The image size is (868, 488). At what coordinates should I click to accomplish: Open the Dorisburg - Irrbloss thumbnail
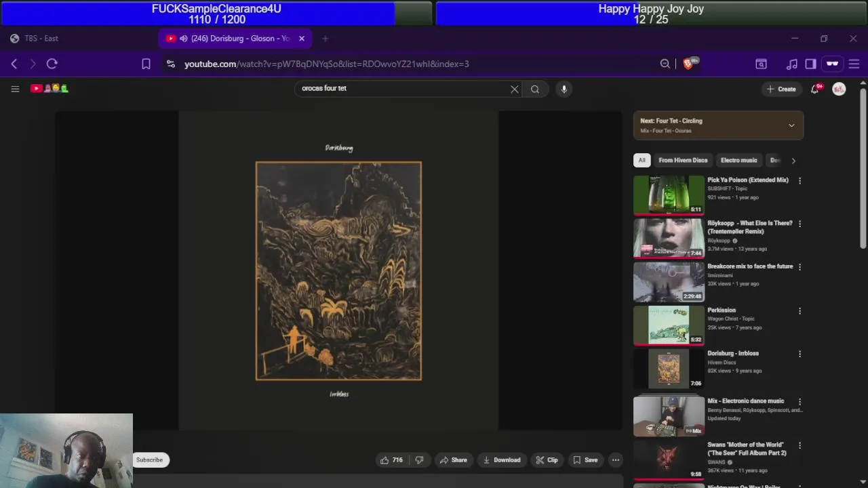[669, 369]
